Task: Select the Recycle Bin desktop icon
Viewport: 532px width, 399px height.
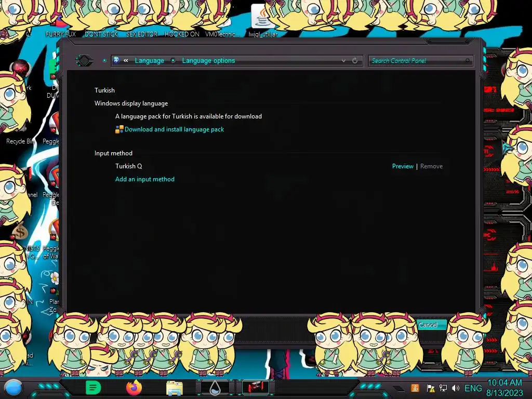Action: pos(19,141)
